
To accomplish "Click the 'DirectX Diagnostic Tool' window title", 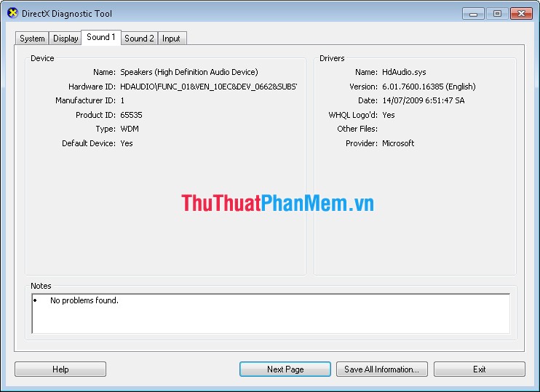I will coord(67,13).
